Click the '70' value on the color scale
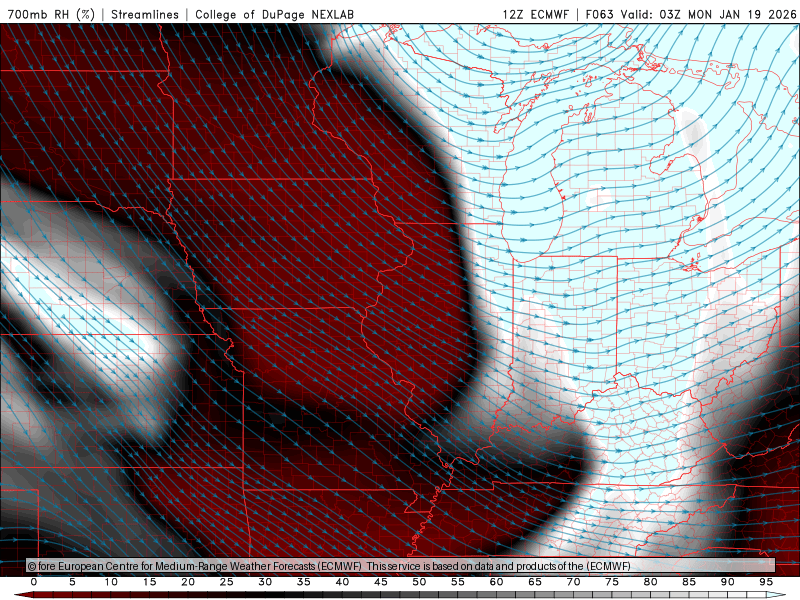 click(x=573, y=582)
